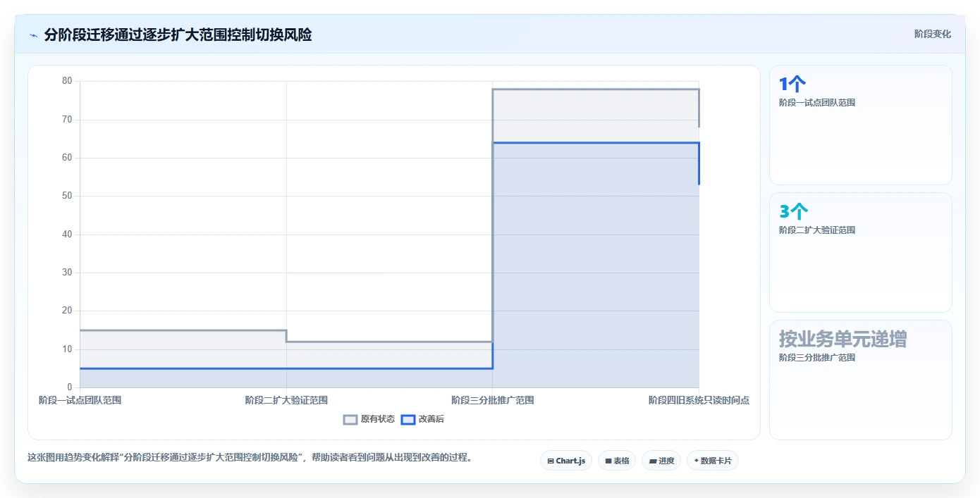Screen dimensions: 980x498
Task: Toggle the 原有状态 legend entry
Action: 369,419
